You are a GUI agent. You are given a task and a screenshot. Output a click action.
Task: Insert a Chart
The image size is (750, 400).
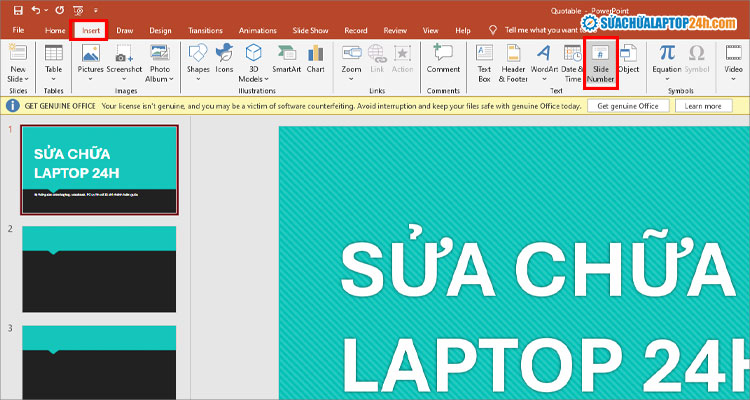[316, 58]
